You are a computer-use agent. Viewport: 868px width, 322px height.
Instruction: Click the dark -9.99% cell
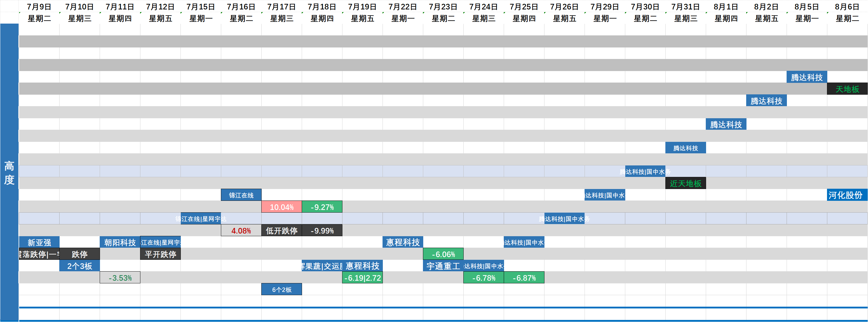click(322, 230)
